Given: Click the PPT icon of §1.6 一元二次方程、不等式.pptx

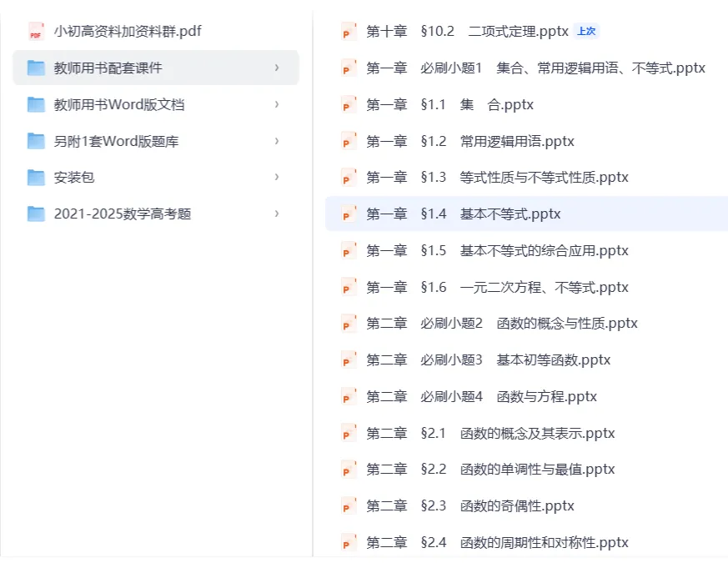Looking at the screenshot, I should tap(349, 287).
